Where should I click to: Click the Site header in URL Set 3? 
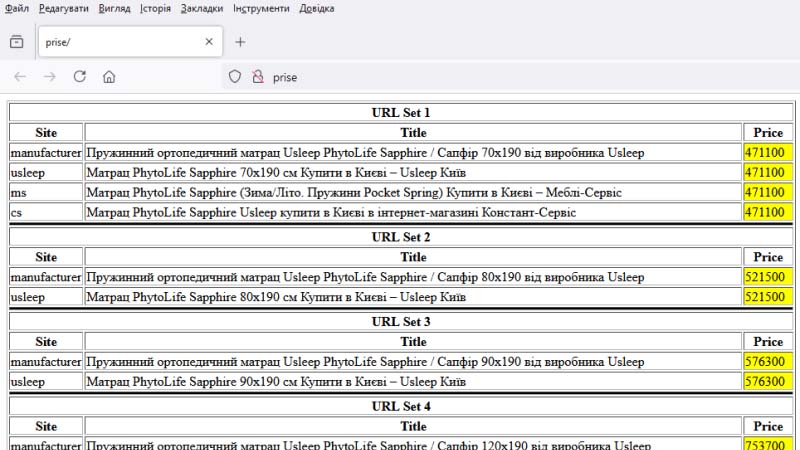pos(46,342)
